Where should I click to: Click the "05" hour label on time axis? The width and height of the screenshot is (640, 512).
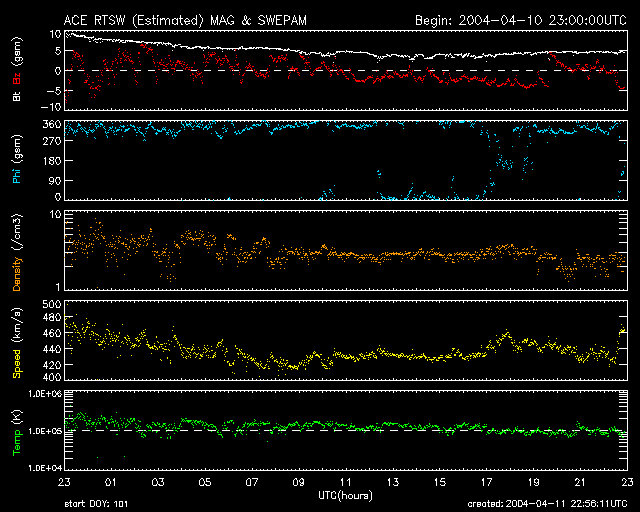coord(205,483)
